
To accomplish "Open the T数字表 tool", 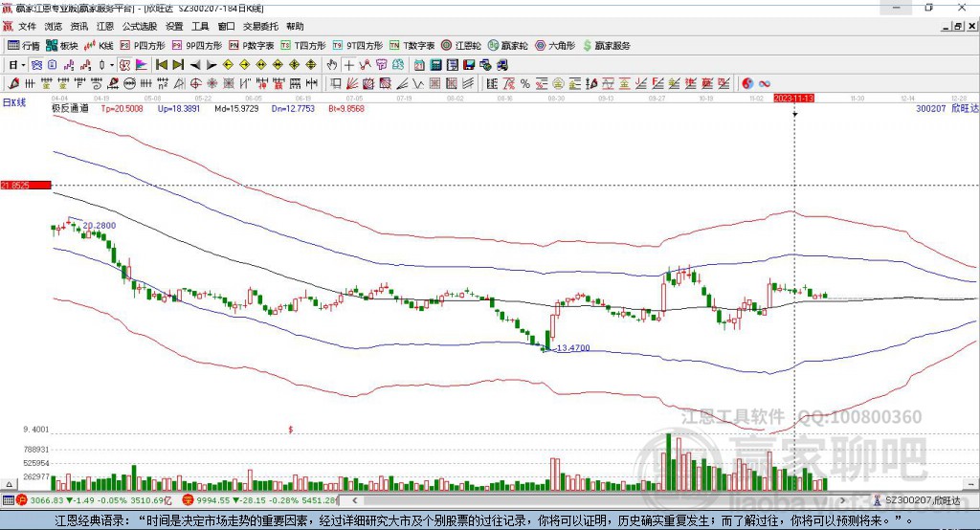I will click(412, 46).
